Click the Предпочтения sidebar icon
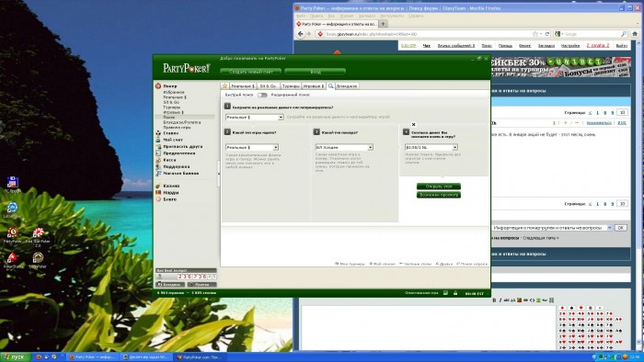 coord(158,153)
